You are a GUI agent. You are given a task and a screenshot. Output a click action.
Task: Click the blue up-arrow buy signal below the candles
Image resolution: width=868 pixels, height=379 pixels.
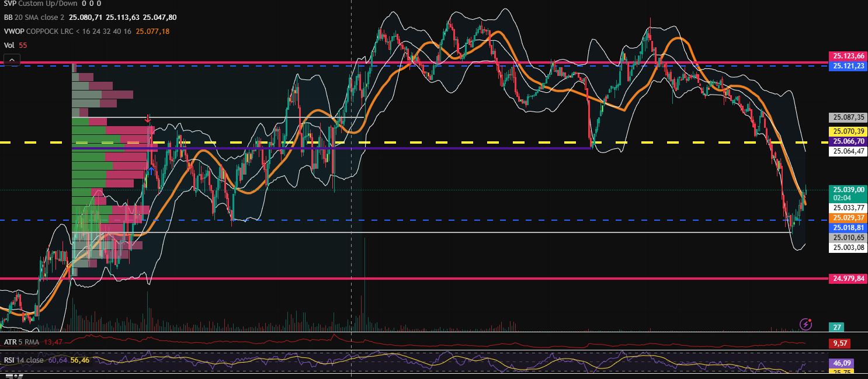pos(151,171)
